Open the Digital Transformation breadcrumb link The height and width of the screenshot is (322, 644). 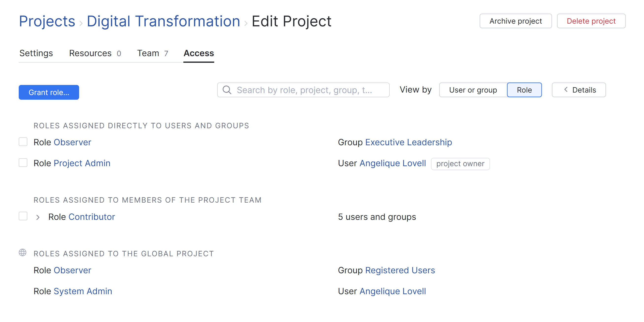click(x=163, y=21)
